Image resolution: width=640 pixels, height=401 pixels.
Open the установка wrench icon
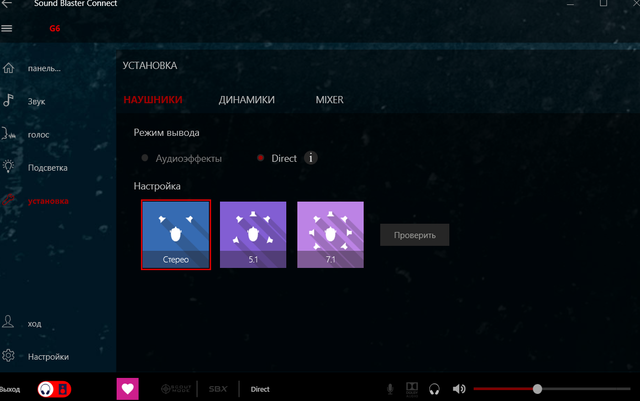pos(8,200)
